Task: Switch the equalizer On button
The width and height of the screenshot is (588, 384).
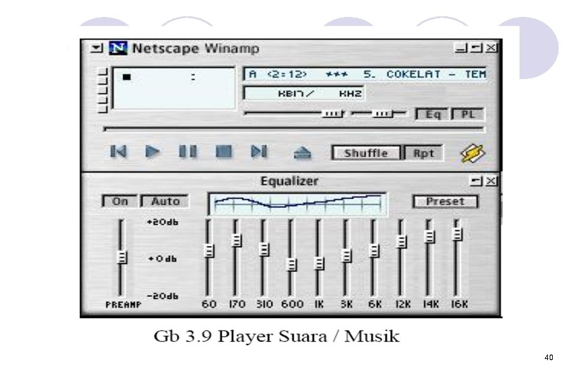Action: coord(119,201)
